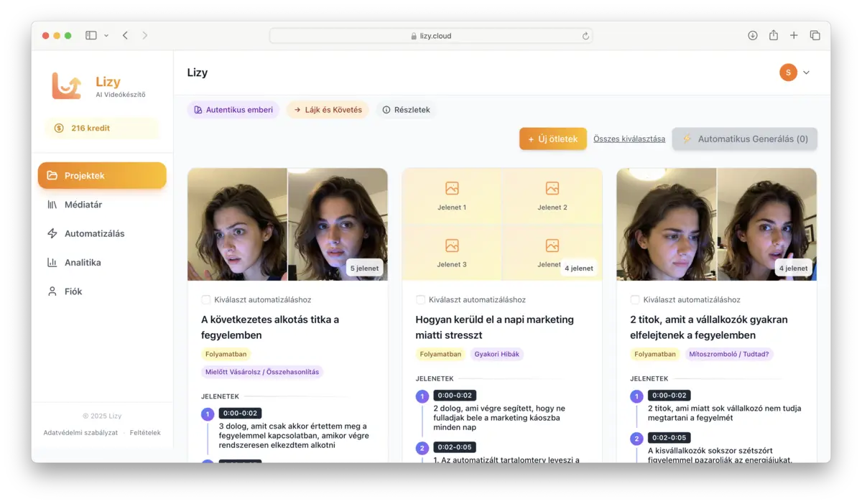
Task: Click Összes kiválasztása link
Action: [629, 139]
